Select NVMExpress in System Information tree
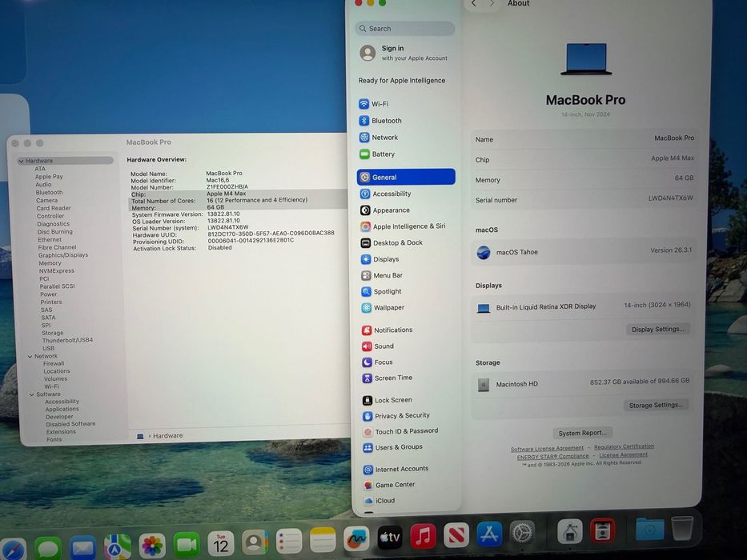 coord(57,271)
